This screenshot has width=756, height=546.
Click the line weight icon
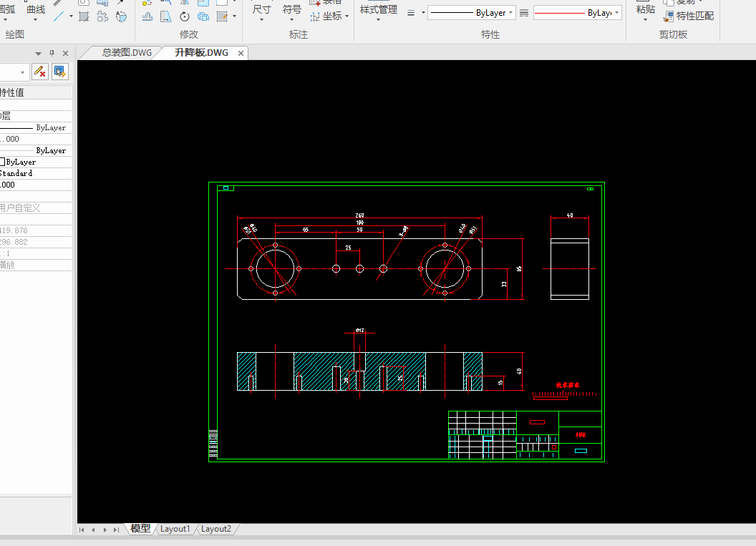(411, 13)
